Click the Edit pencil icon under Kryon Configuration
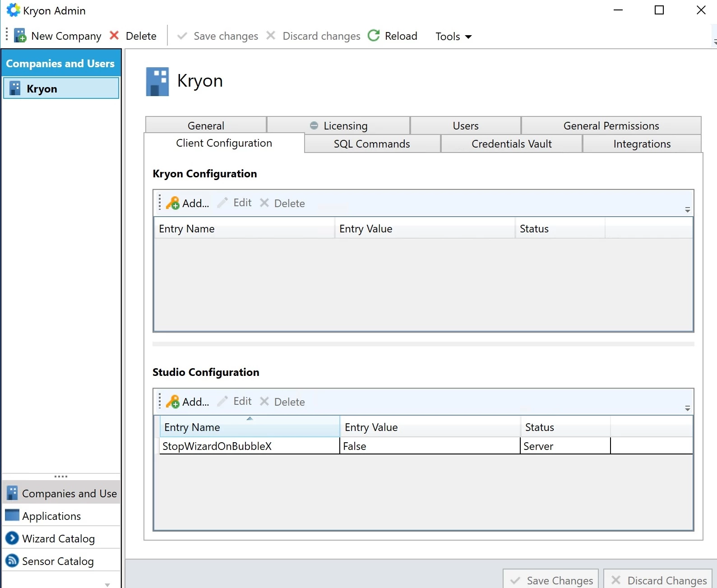The height and width of the screenshot is (588, 717). pos(222,203)
